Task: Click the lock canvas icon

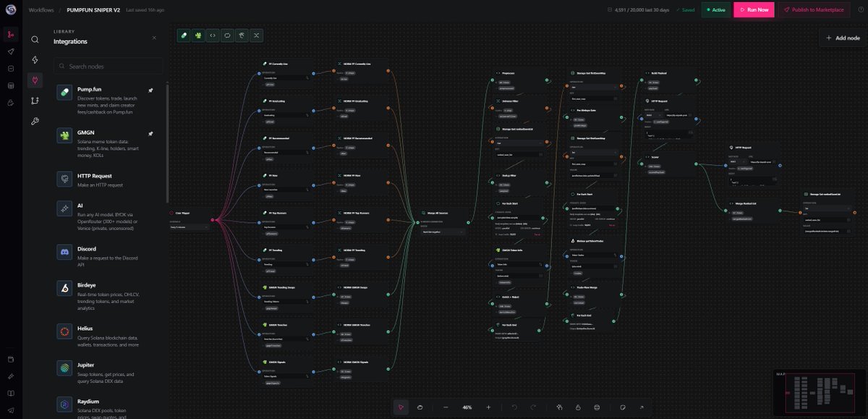Action: pos(579,407)
